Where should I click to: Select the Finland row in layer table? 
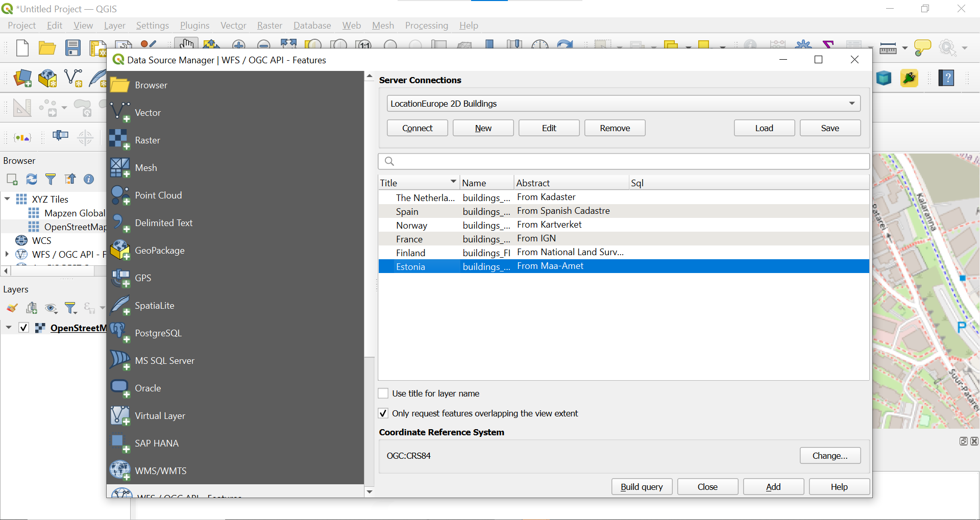click(624, 253)
